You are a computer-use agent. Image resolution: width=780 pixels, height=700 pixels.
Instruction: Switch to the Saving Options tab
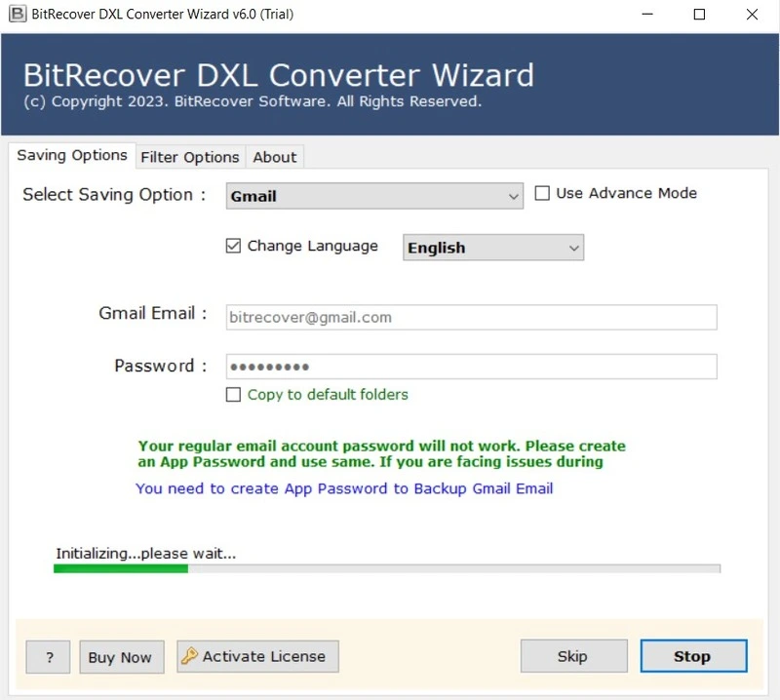72,155
